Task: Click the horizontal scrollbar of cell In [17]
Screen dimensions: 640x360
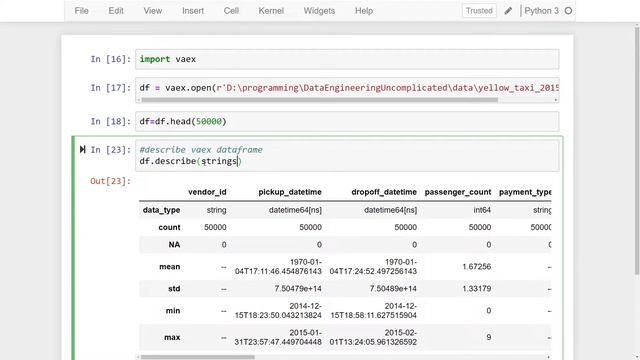Action: [320, 100]
